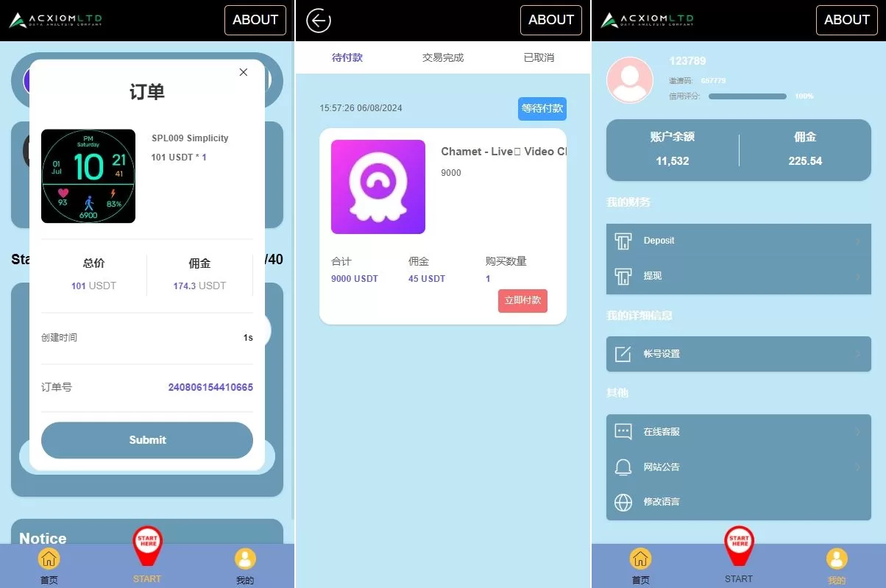
Task: Click the Deposit ATM icon
Action: [623, 241]
